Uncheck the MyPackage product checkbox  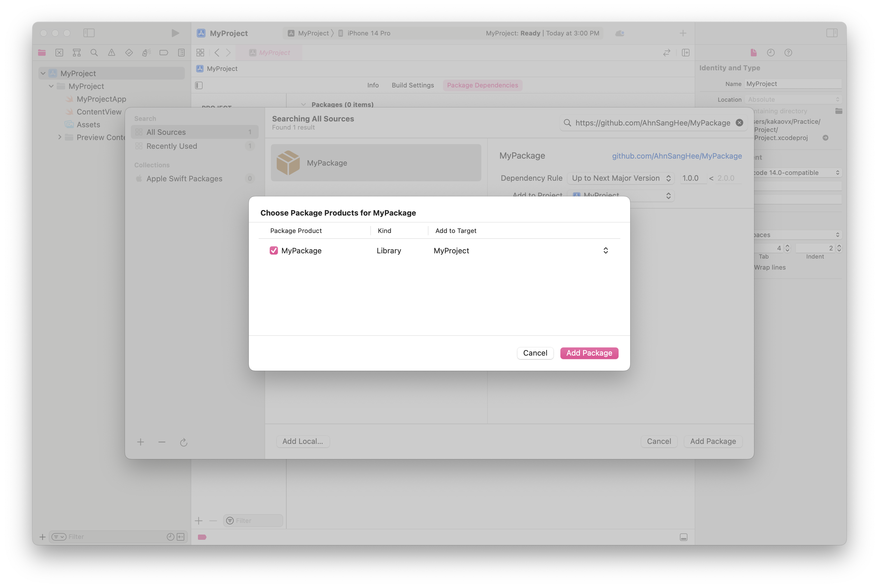tap(274, 250)
